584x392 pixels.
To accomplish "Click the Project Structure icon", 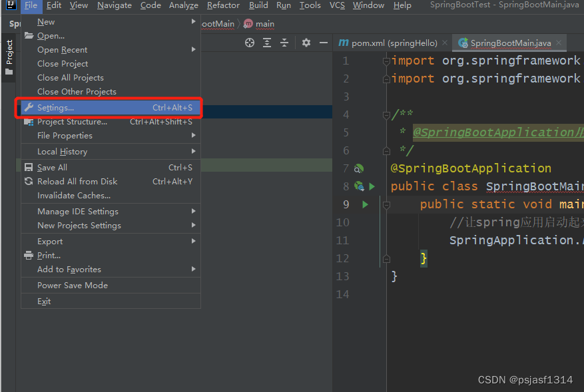I will tap(29, 122).
